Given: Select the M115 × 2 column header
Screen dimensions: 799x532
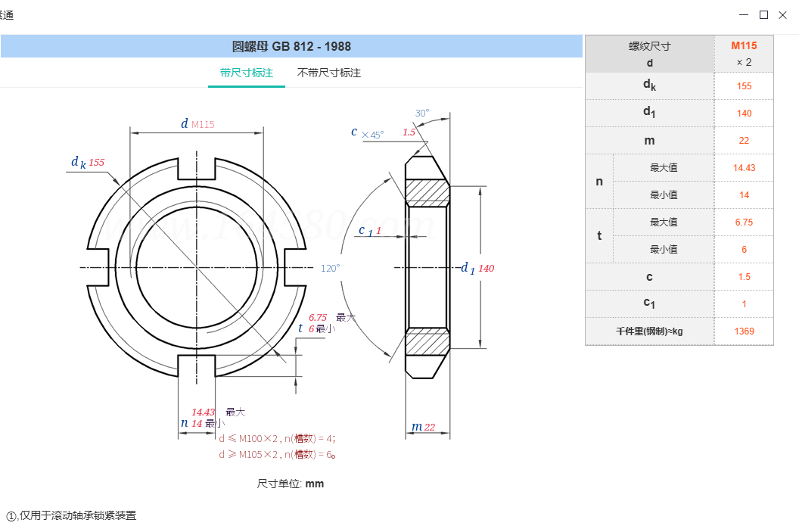Looking at the screenshot, I should click(x=744, y=54).
